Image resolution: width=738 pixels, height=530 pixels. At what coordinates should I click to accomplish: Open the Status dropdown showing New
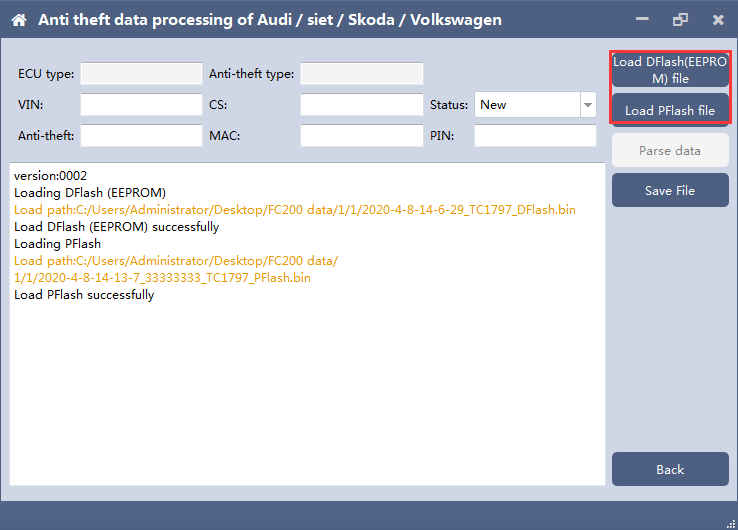click(535, 104)
